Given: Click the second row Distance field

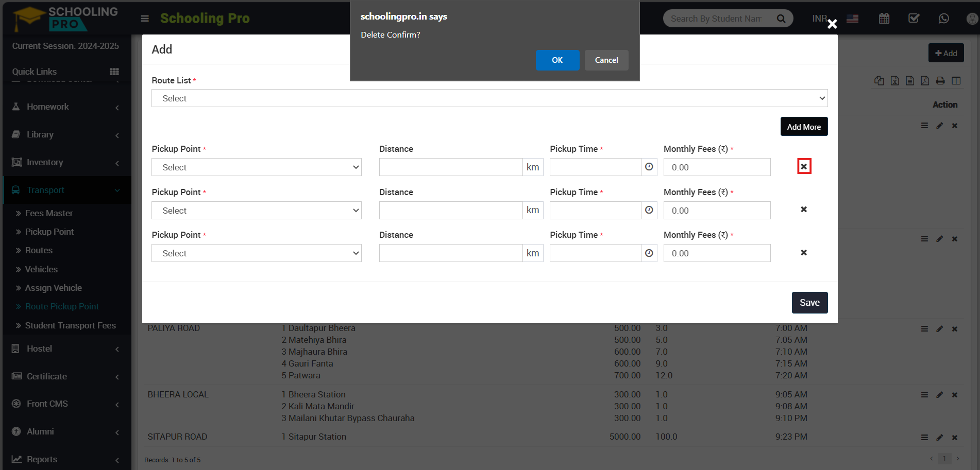Looking at the screenshot, I should coord(451,211).
